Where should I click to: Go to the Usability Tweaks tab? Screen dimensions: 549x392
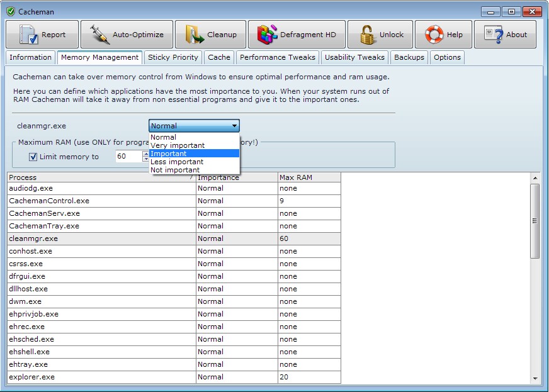point(354,57)
